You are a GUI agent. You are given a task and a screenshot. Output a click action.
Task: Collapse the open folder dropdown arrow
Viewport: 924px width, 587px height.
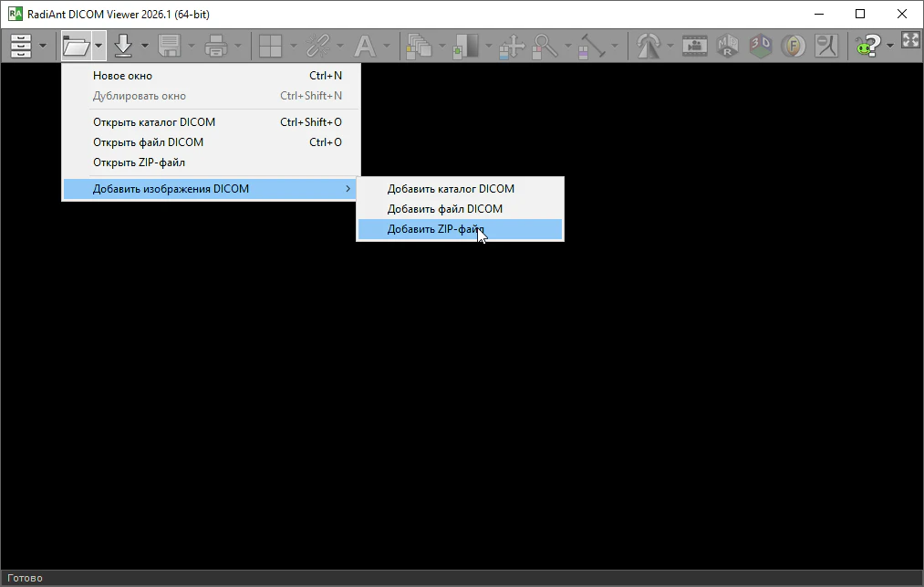click(99, 46)
